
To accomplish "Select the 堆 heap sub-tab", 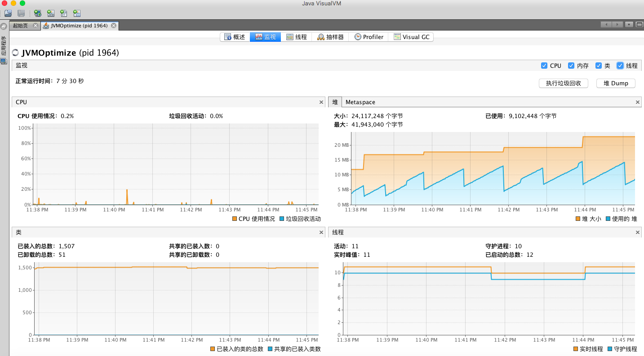I will coord(335,102).
